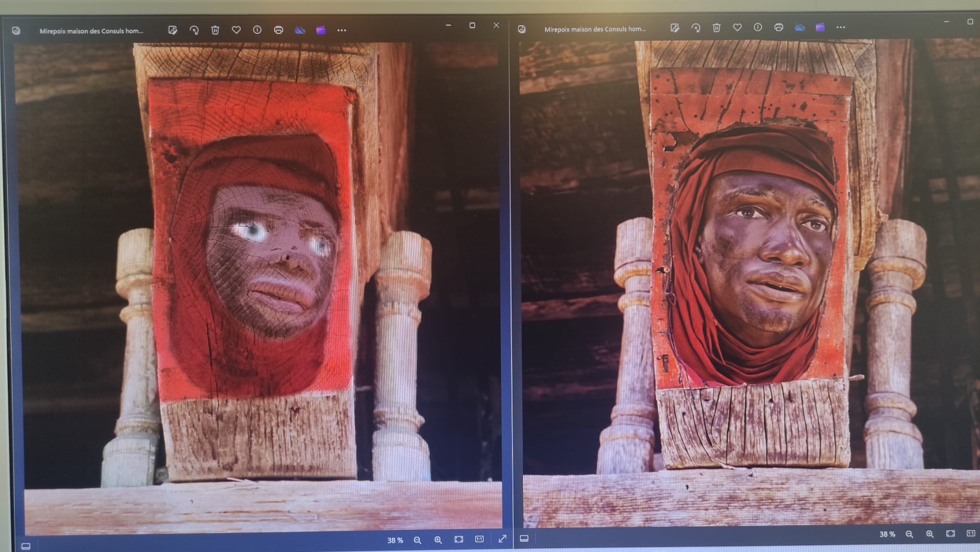Enter fullscreen from left window bottom corner
Screen dimensions: 980x552
coord(502,539)
